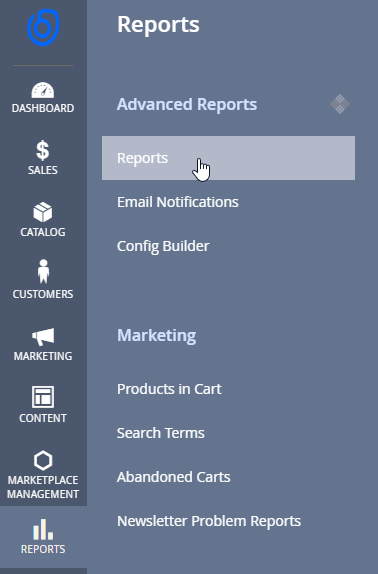Image resolution: width=378 pixels, height=574 pixels.
Task: Click the Advanced Reports section heading
Action: pyautogui.click(x=187, y=104)
